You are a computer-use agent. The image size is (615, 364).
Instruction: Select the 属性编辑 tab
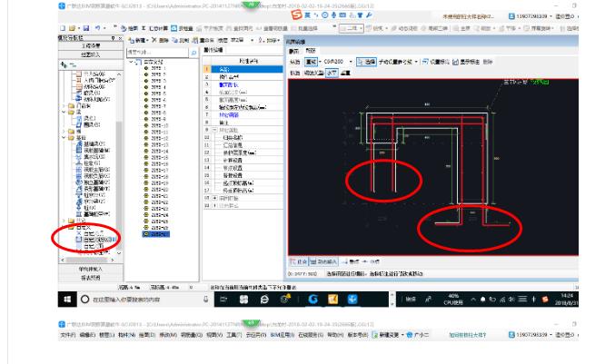click(213, 50)
